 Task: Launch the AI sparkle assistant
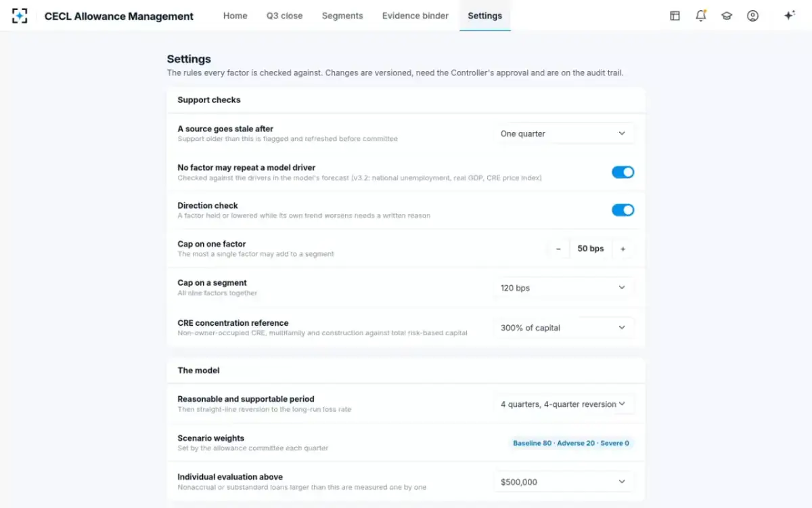coord(789,16)
